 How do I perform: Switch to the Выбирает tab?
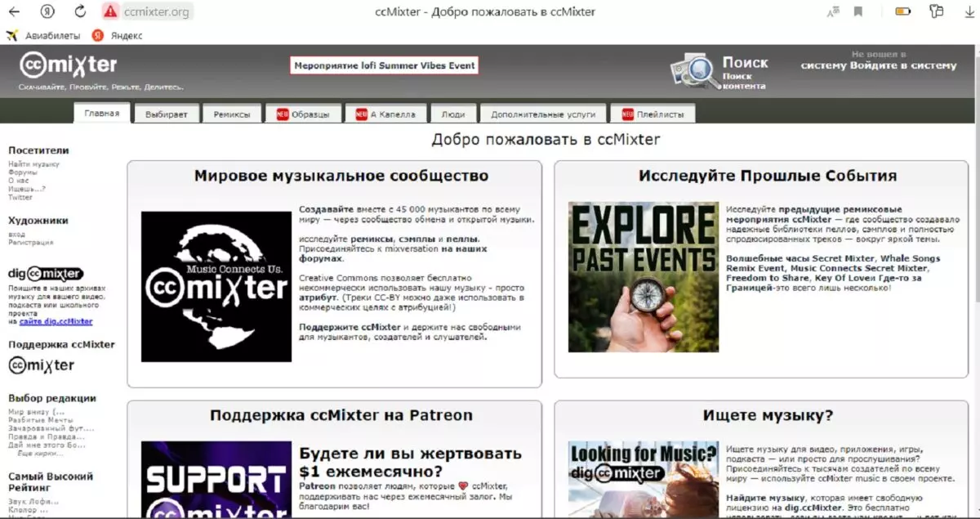pyautogui.click(x=167, y=114)
